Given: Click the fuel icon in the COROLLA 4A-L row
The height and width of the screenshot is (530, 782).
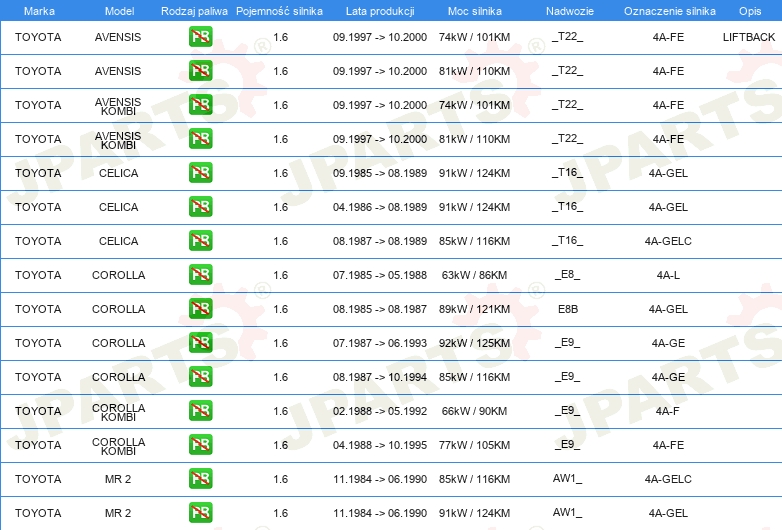Looking at the screenshot, I should tap(200, 274).
